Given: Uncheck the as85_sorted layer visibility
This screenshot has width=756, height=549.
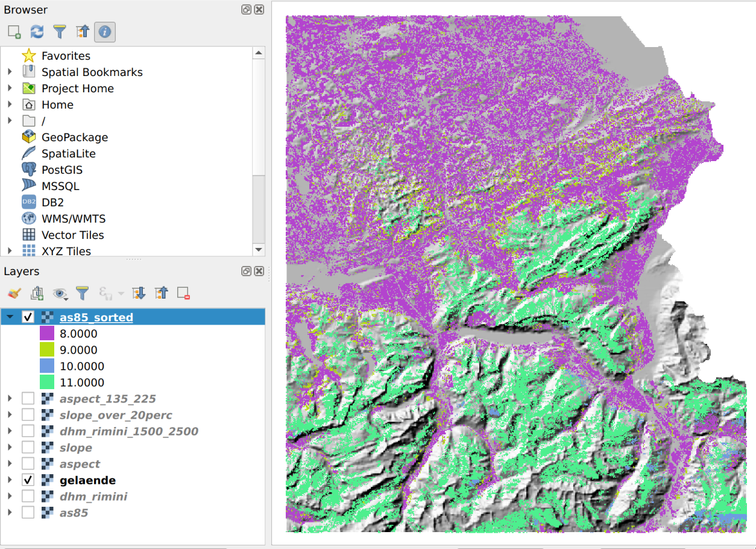Looking at the screenshot, I should pyautogui.click(x=28, y=317).
